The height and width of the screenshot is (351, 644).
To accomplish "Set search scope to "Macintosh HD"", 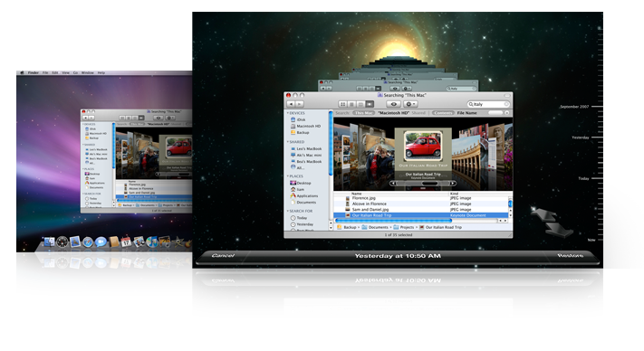I will pos(393,113).
